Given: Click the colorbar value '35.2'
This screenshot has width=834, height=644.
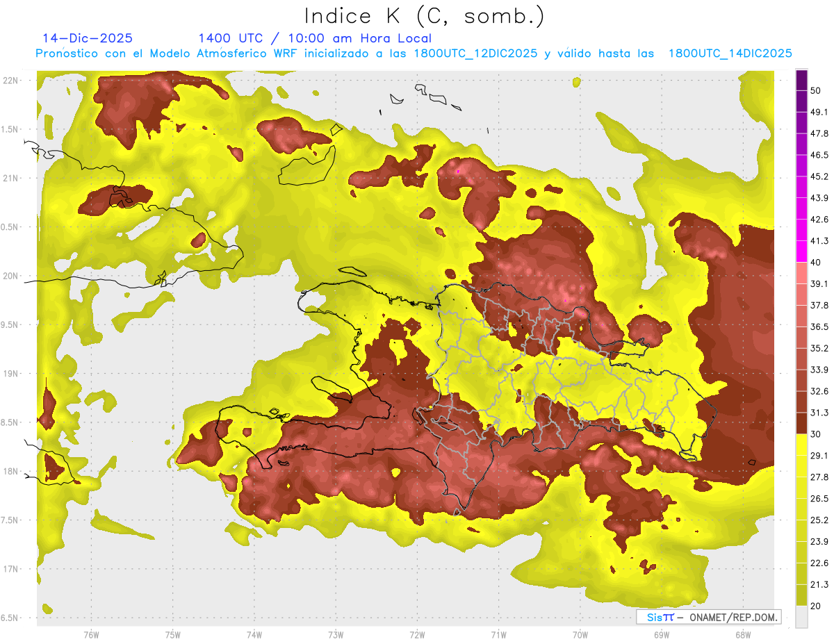Looking at the screenshot, I should coord(819,348).
